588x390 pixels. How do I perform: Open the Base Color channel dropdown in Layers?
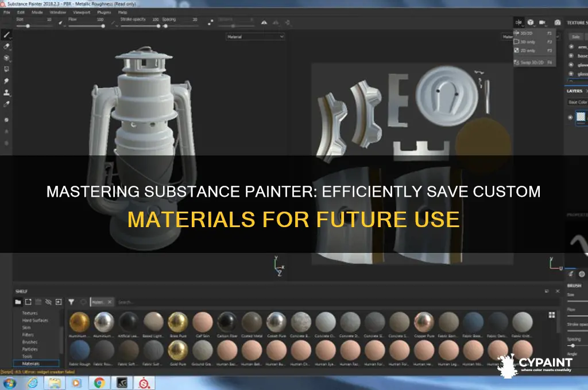coord(577,102)
